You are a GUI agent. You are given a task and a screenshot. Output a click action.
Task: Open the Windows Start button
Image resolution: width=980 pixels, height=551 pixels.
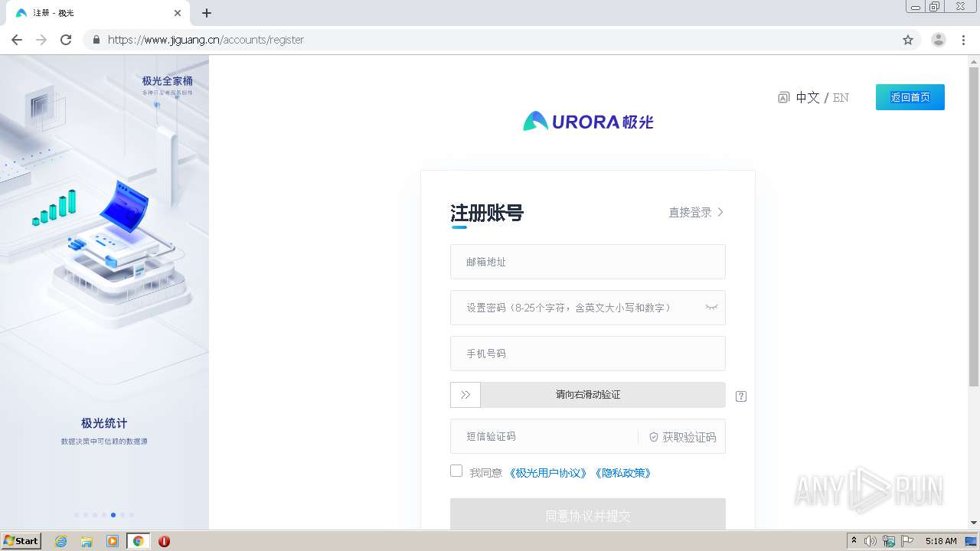pyautogui.click(x=21, y=541)
